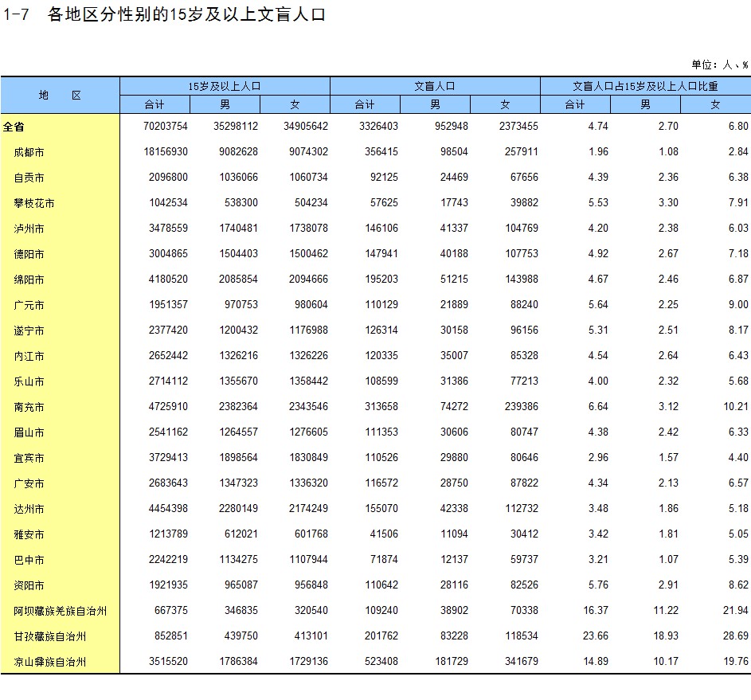Screen dimensions: 751x700
Task: Click Chengdu's population value 18156930
Action: click(x=166, y=151)
